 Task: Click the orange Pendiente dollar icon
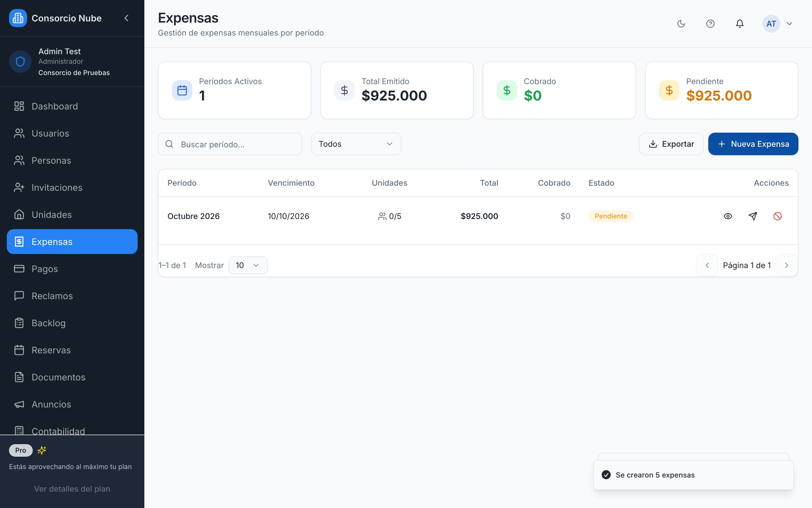point(669,90)
